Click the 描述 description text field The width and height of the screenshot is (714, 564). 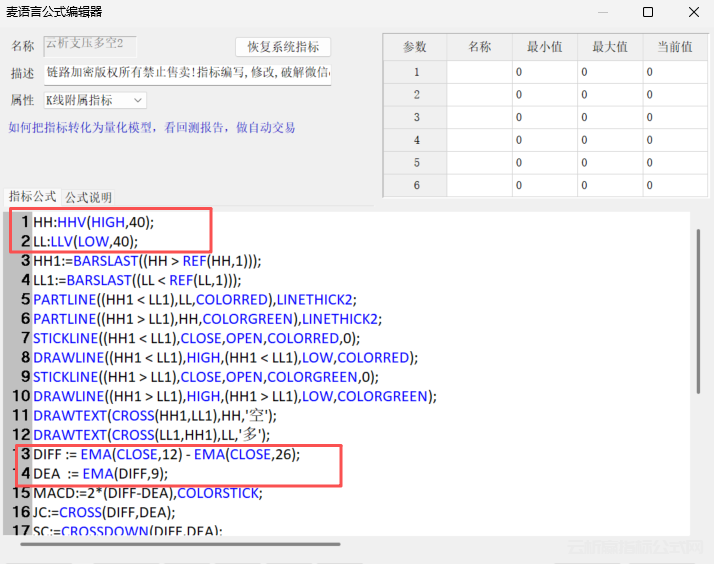tap(187, 73)
